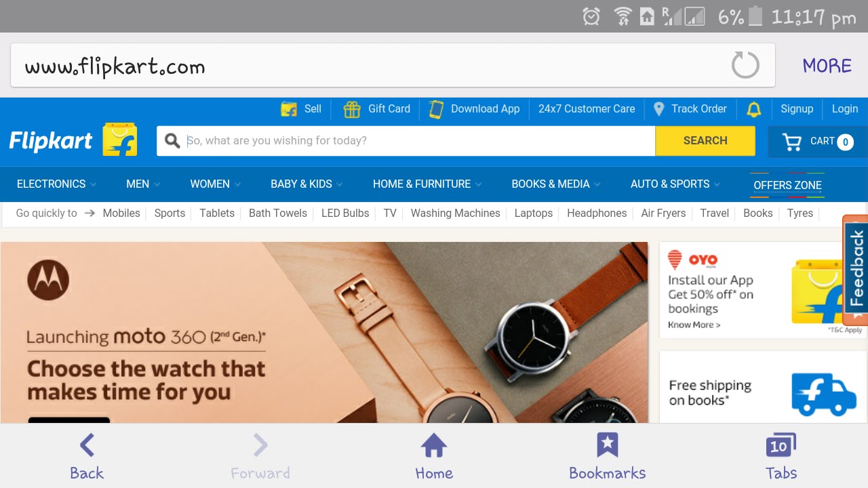The height and width of the screenshot is (488, 868).
Task: Click the delivery truck icon
Action: click(824, 394)
